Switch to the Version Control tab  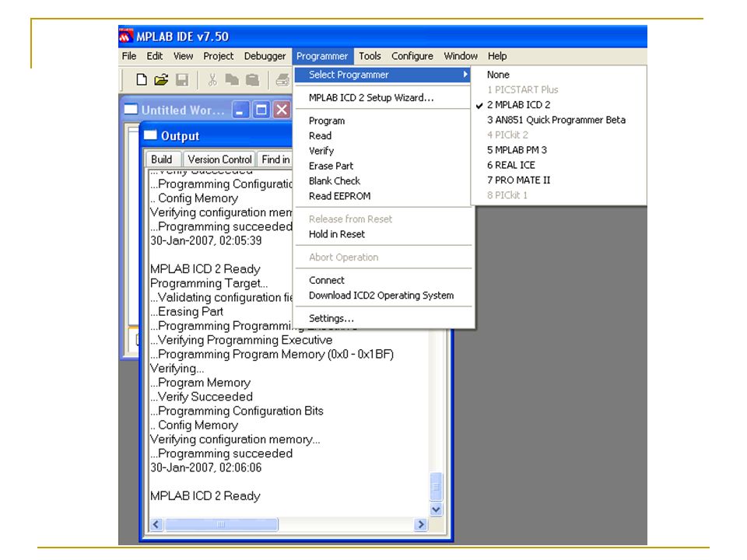click(219, 159)
